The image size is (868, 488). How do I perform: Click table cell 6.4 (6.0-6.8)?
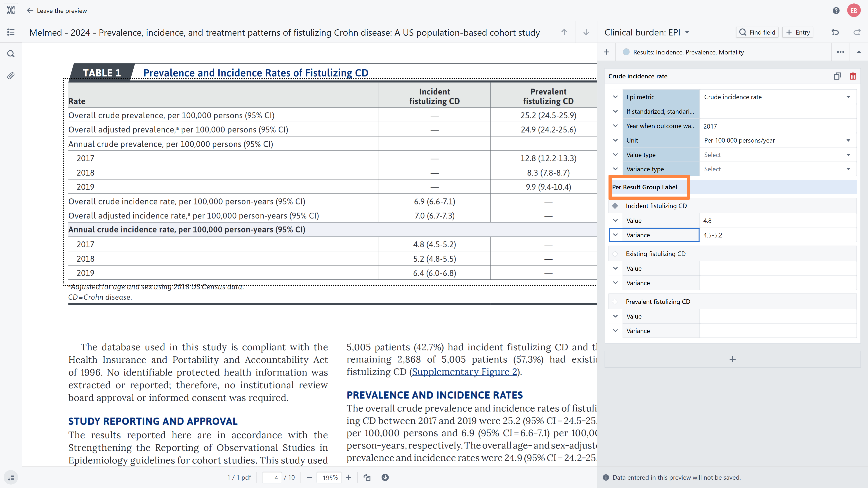point(434,273)
